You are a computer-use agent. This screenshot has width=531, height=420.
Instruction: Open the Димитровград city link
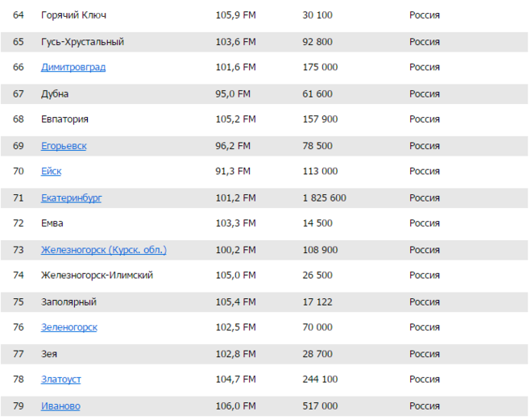click(73, 68)
